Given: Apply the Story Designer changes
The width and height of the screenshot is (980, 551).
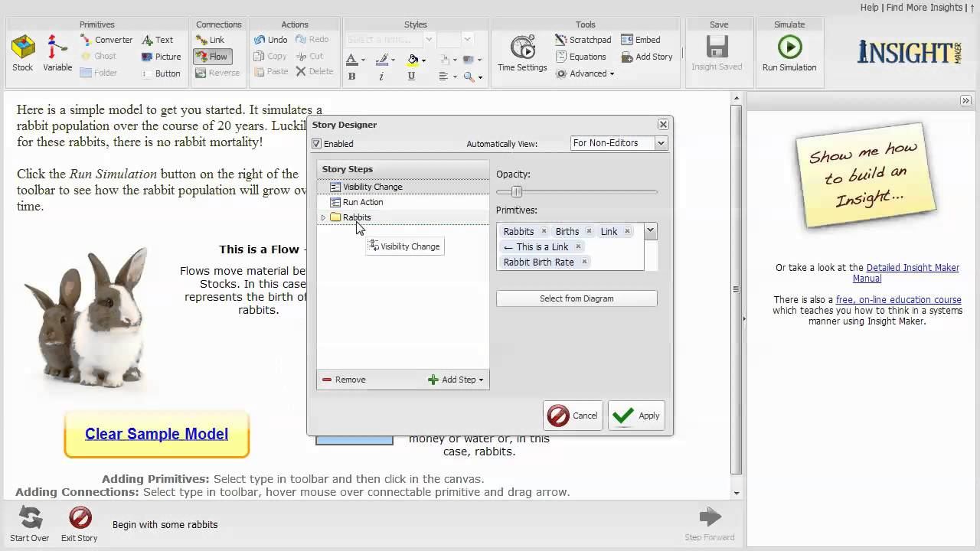Looking at the screenshot, I should click(x=636, y=416).
